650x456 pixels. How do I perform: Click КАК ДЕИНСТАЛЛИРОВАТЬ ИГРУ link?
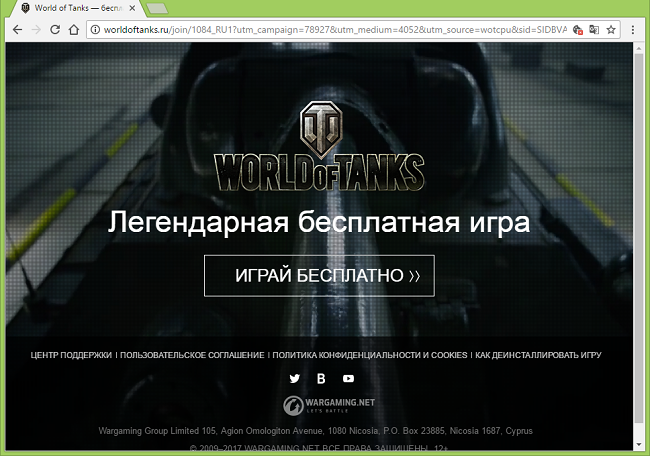point(538,355)
